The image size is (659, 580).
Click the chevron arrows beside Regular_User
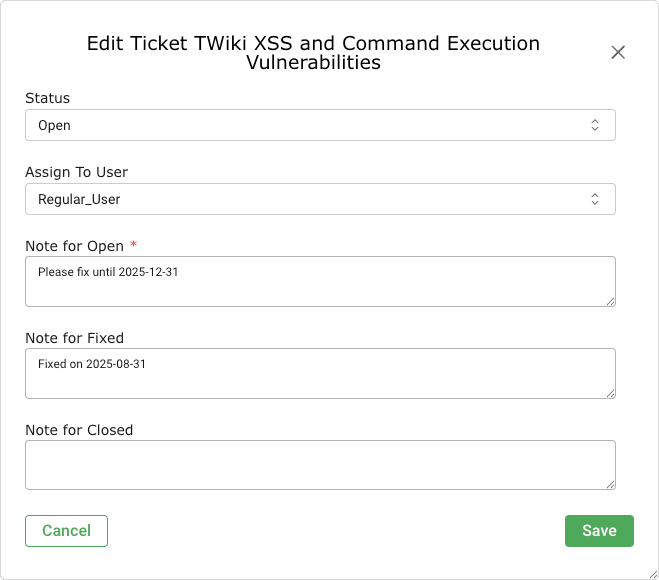click(x=595, y=199)
